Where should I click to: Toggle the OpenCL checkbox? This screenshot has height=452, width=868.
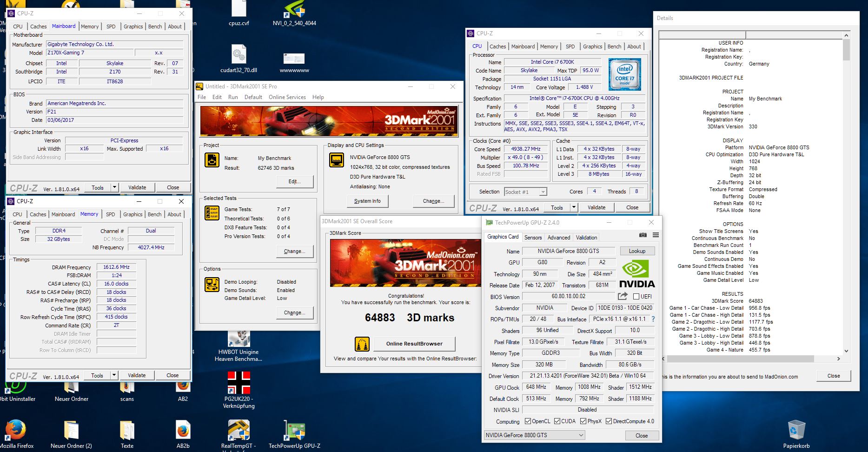tap(528, 421)
